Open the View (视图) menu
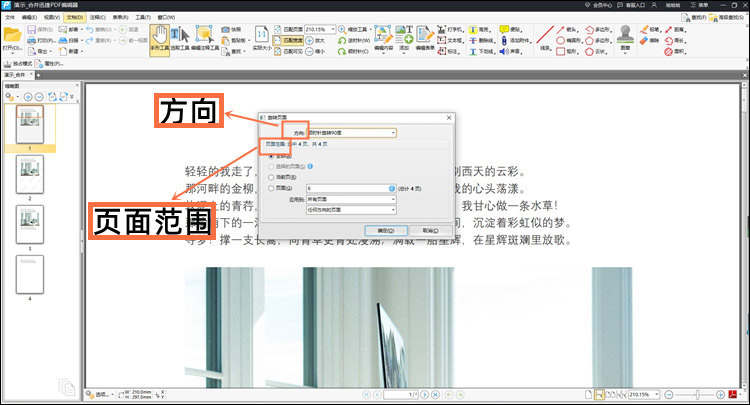750x405 pixels. [x=52, y=17]
